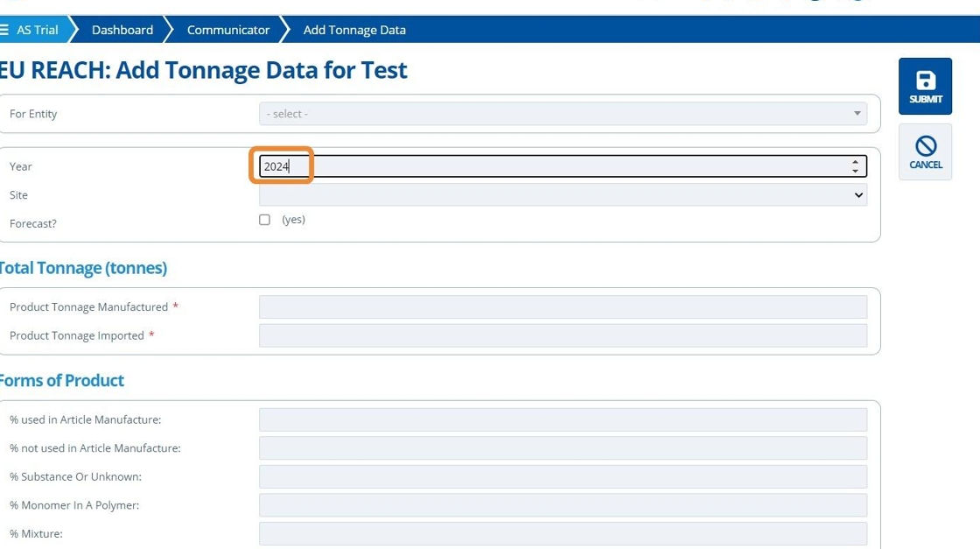Click Product Tonnage Imported field

(x=563, y=335)
